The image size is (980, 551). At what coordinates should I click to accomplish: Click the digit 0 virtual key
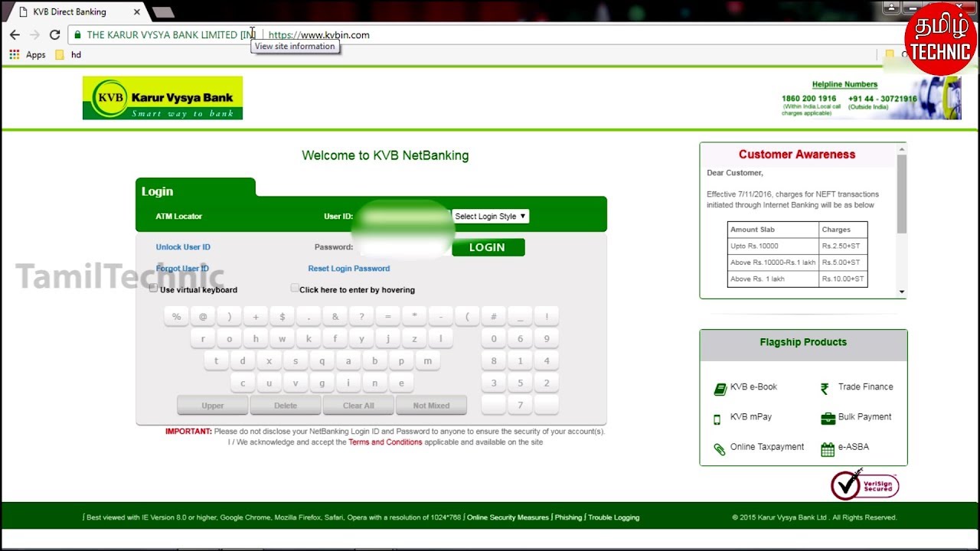click(x=494, y=339)
